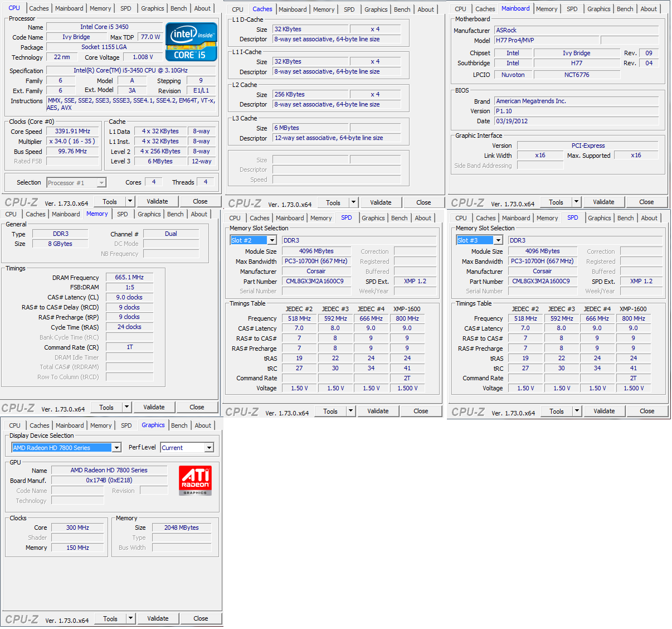Click the '0x174B (0xE218)' board manufacturer value
Image resolution: width=672 pixels, height=629 pixels.
click(109, 480)
